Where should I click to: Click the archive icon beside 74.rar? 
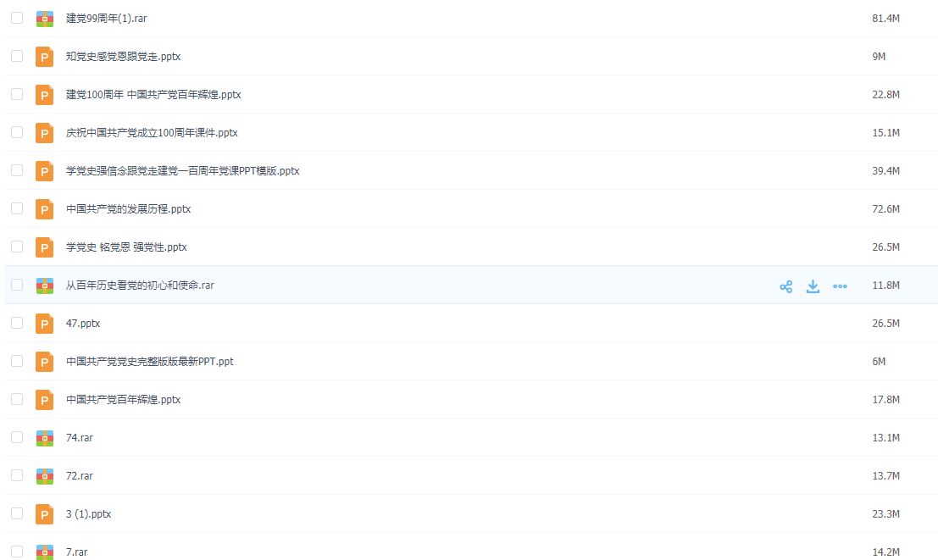45,438
